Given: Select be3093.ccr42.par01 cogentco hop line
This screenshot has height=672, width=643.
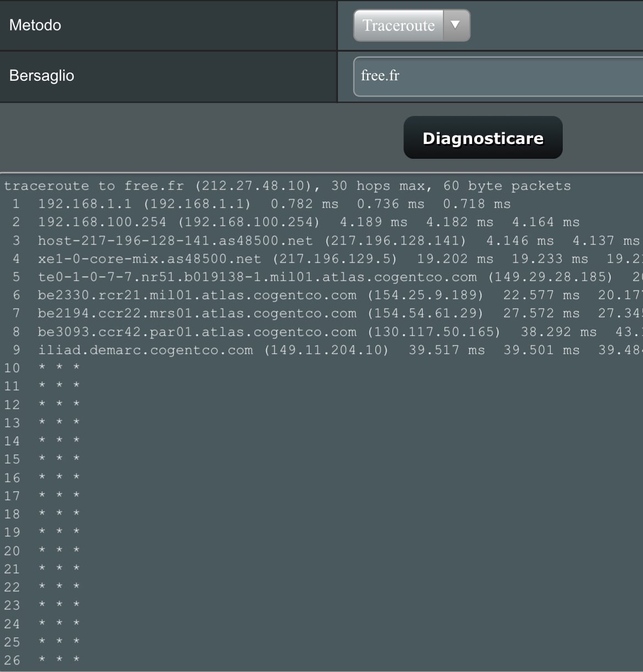Looking at the screenshot, I should 327,332.
